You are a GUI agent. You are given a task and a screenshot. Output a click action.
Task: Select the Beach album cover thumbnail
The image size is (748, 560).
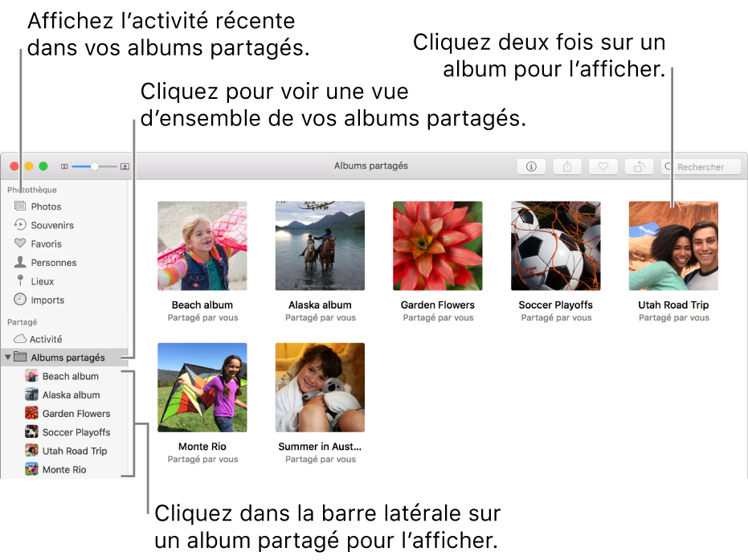pyautogui.click(x=202, y=246)
